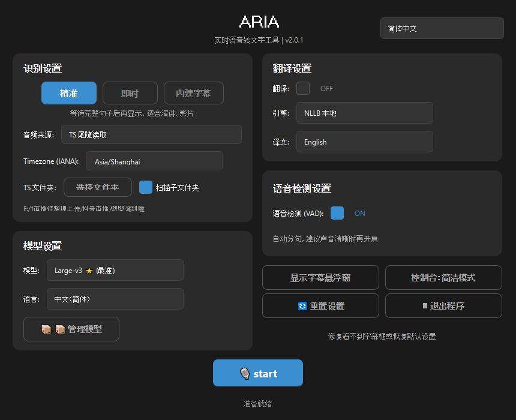Image resolution: width=516 pixels, height=420 pixels.
Task: Toggle the 扫描子文件夹 checkbox
Action: point(145,187)
